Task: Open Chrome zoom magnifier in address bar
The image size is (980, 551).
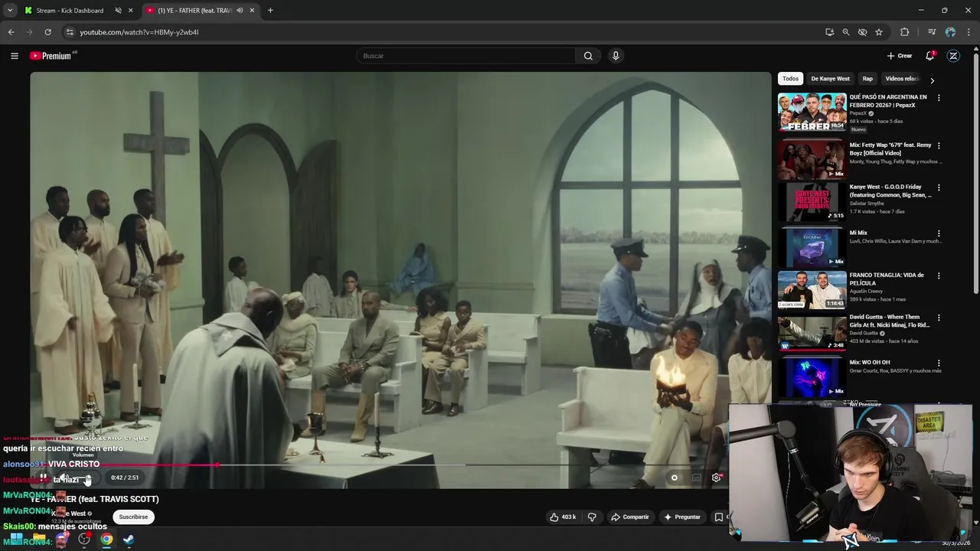Action: point(846,32)
